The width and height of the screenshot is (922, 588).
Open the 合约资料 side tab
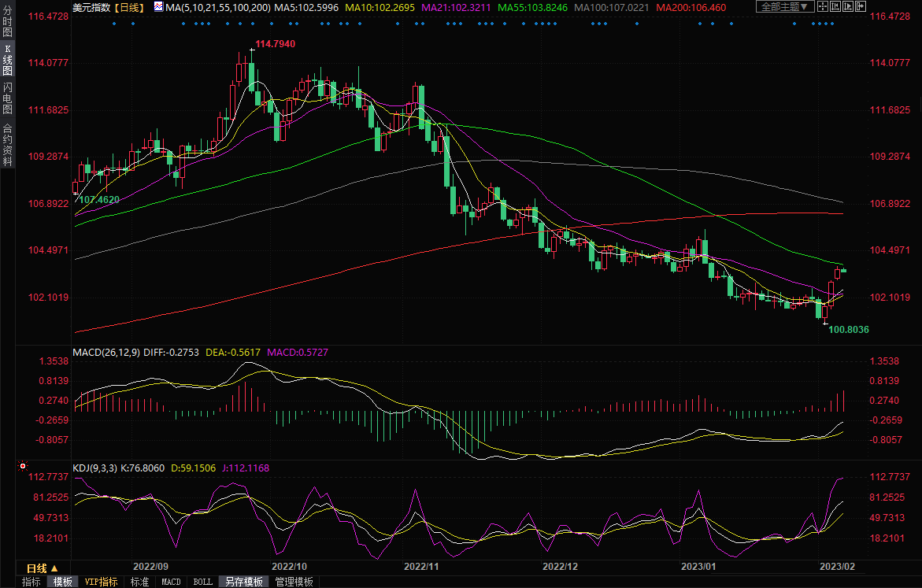tap(8, 144)
